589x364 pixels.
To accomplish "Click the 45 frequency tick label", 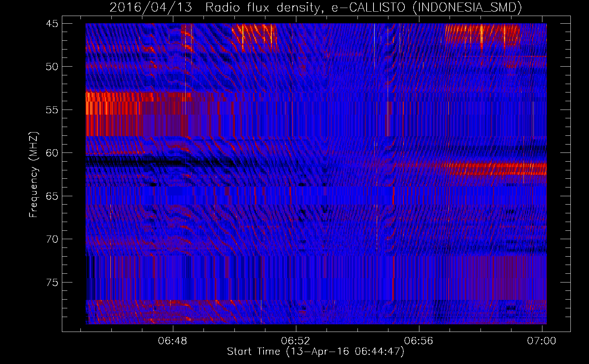I will [x=52, y=24].
